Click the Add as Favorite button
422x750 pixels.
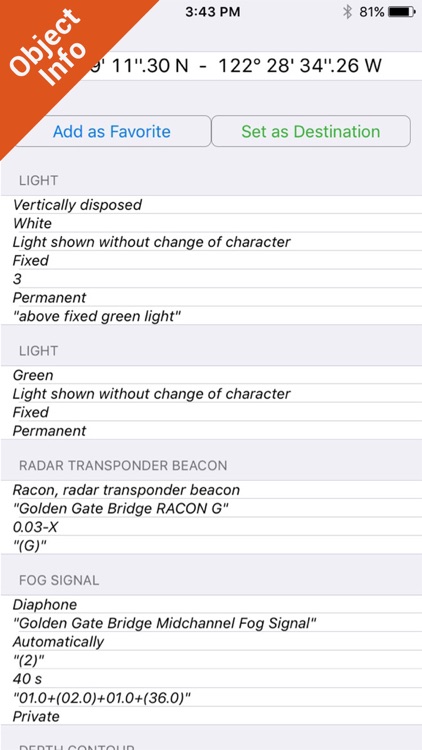point(112,131)
